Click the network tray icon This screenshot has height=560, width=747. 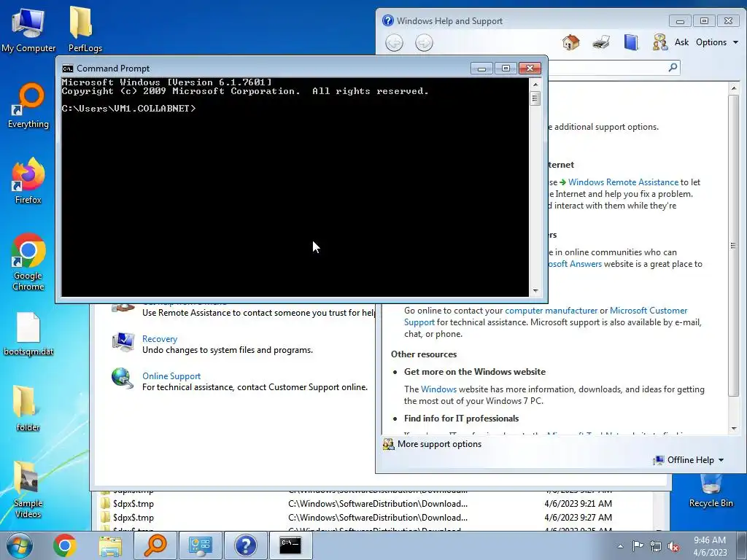point(656,546)
